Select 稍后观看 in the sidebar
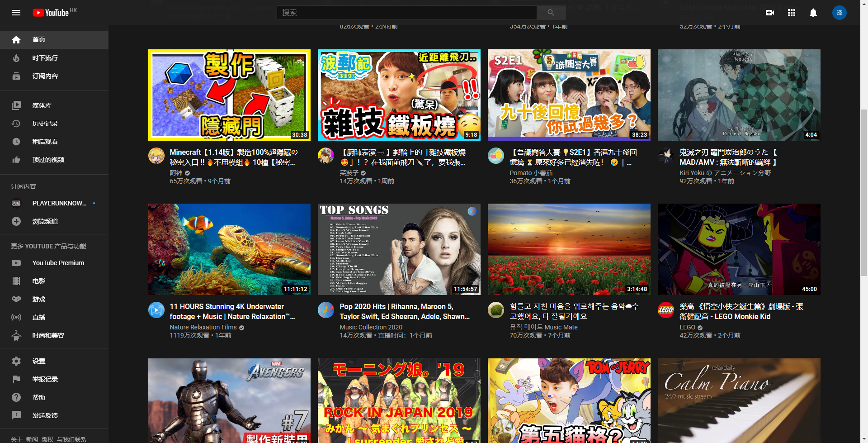 (x=54, y=142)
